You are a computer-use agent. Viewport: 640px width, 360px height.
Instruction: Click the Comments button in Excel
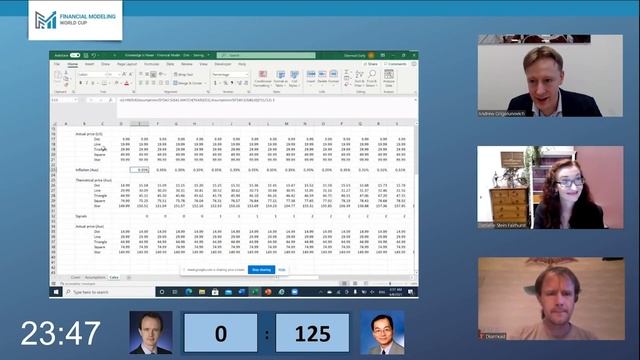[395, 64]
